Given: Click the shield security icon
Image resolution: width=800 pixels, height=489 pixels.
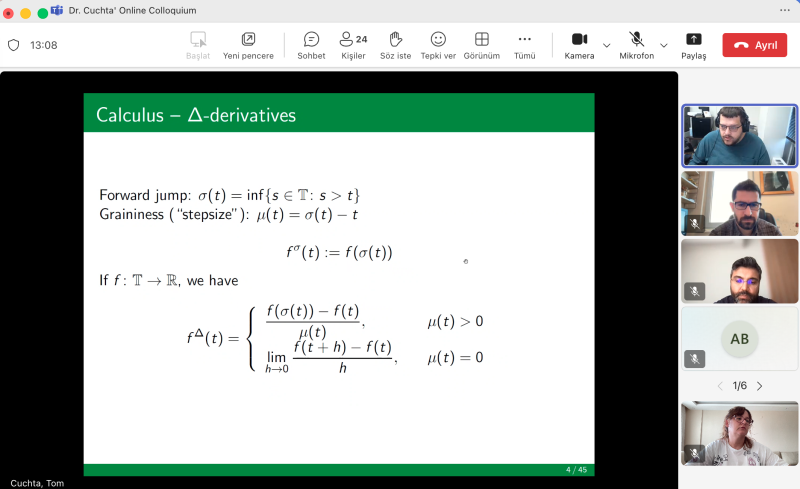Looking at the screenshot, I should (x=14, y=45).
